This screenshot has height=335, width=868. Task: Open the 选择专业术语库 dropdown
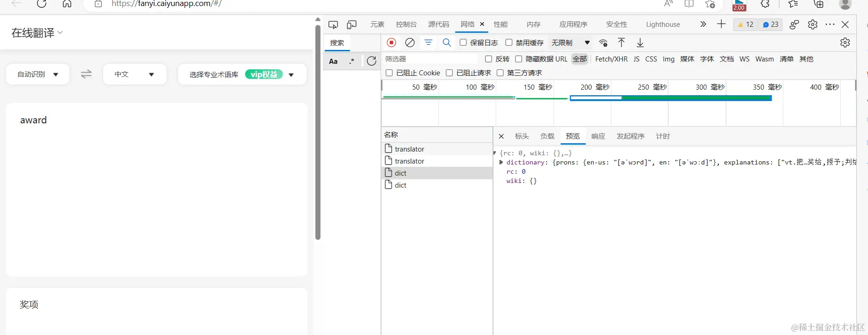coord(242,74)
